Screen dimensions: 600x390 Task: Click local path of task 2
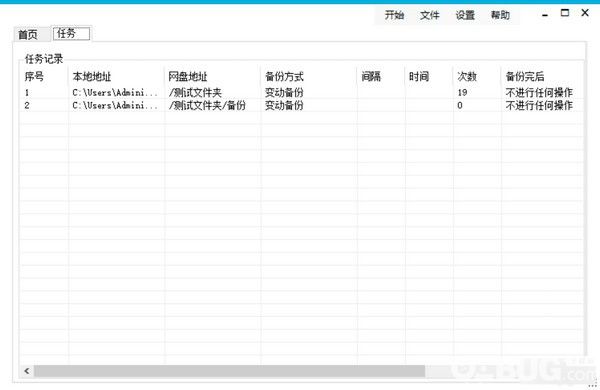pyautogui.click(x=115, y=105)
